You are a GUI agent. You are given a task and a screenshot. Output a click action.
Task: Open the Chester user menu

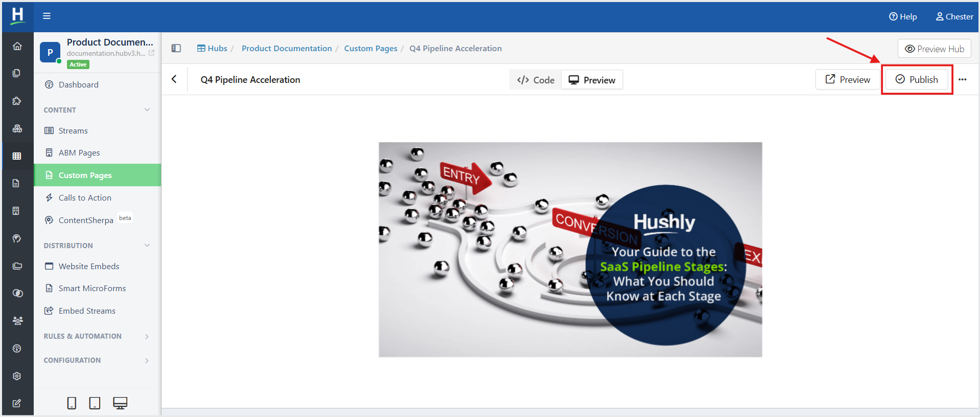(954, 16)
